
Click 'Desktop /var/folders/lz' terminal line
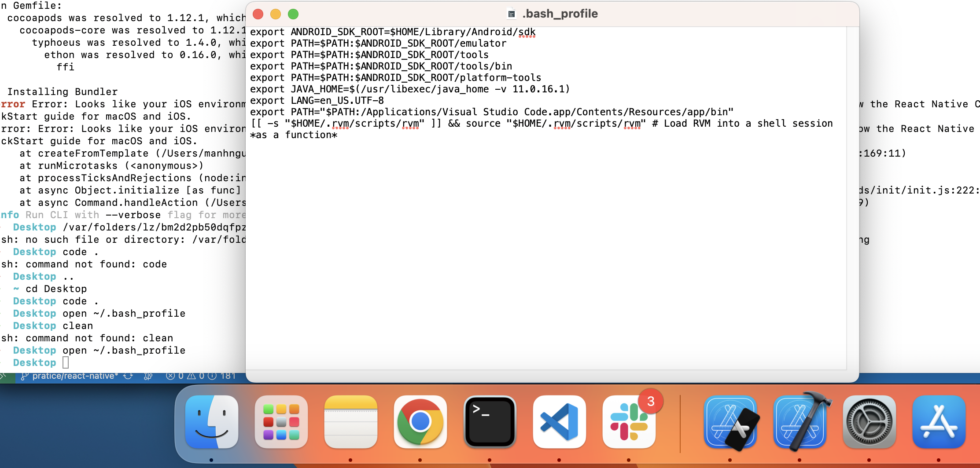click(129, 227)
